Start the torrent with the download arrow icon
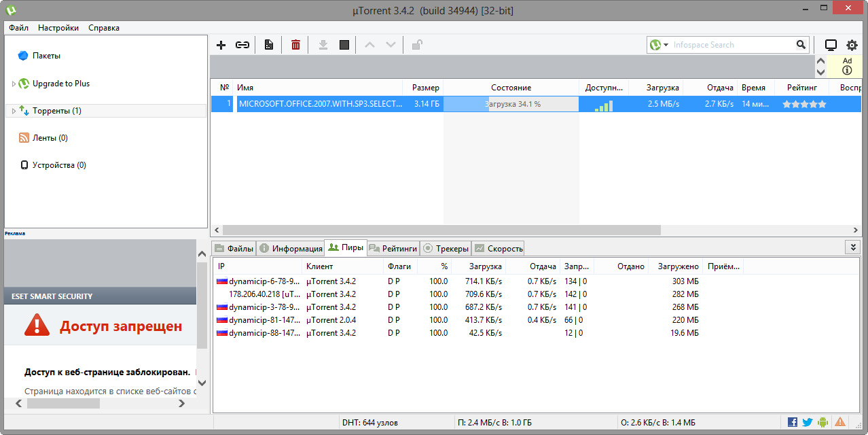 [323, 45]
